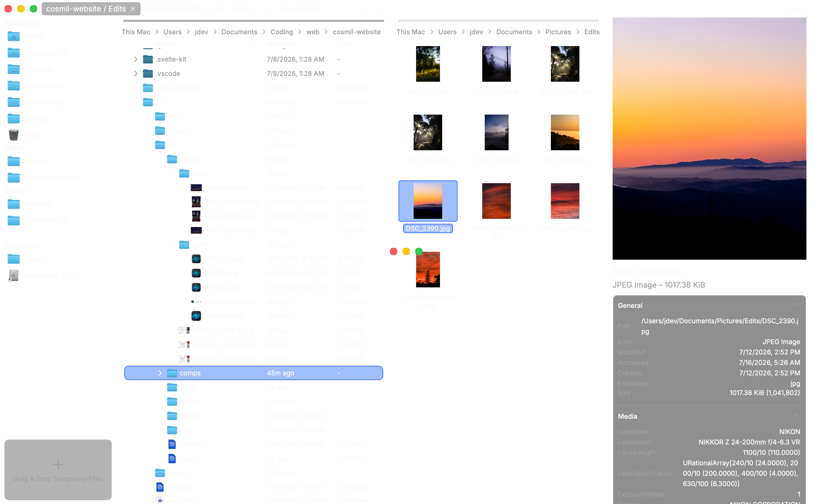
Task: Open the Jobs panel
Action: pyautogui.click(x=796, y=9)
